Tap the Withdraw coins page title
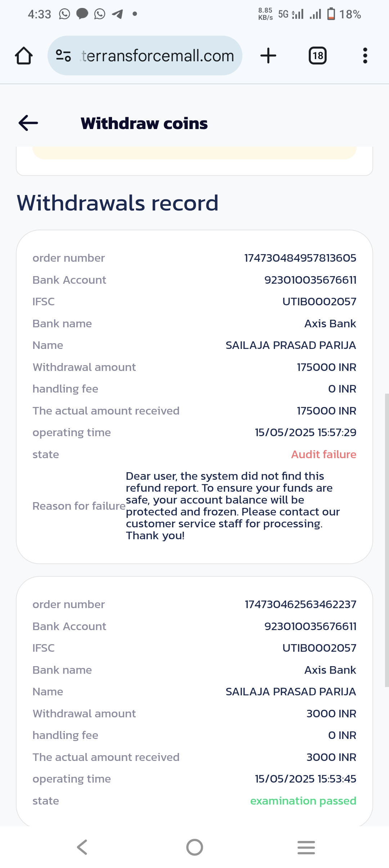 point(144,123)
